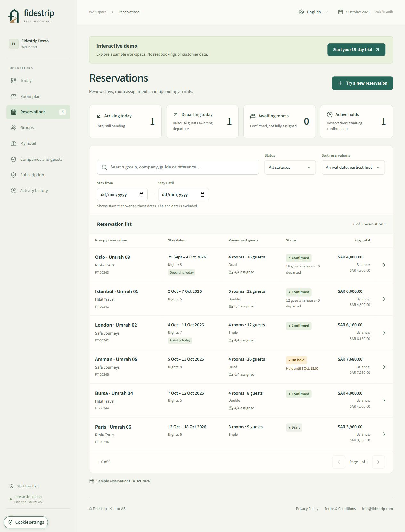Screen dimensions: 405x532
Task: Open Room plan from the sidebar
Action: click(38, 96)
